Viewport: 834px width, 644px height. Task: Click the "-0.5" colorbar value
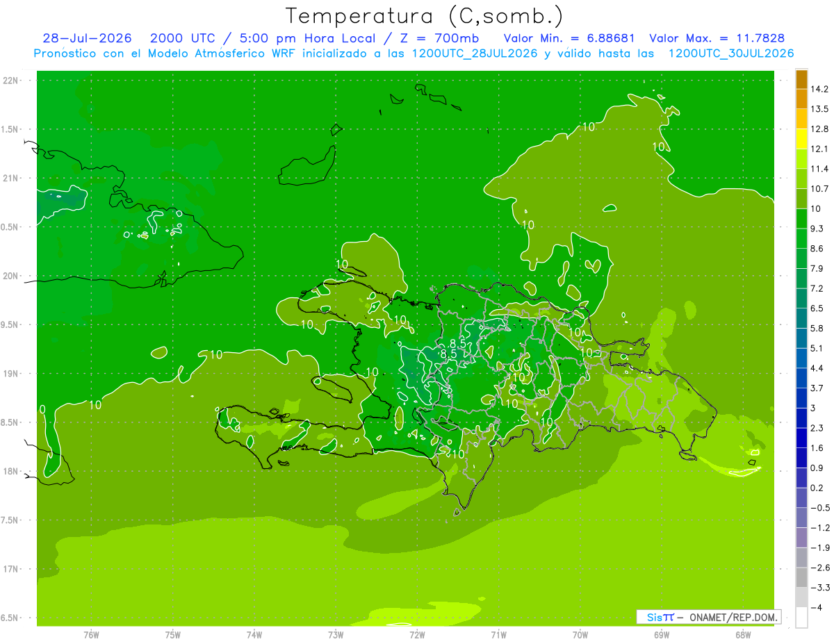pos(819,508)
